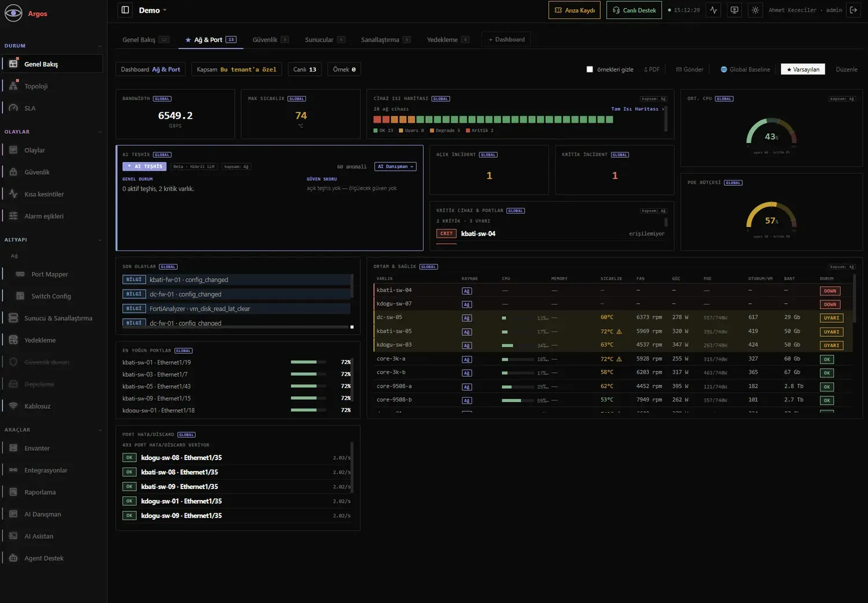Open the activity pulse icon in header

[x=713, y=10]
